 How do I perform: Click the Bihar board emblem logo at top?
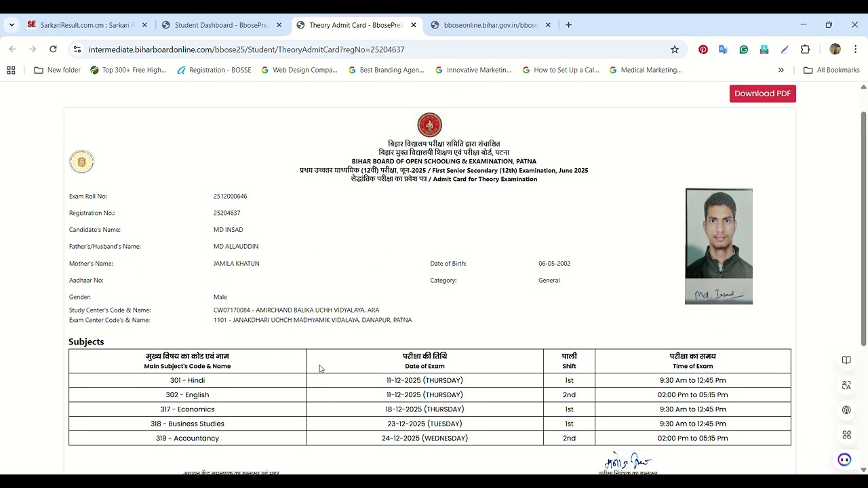(x=429, y=125)
